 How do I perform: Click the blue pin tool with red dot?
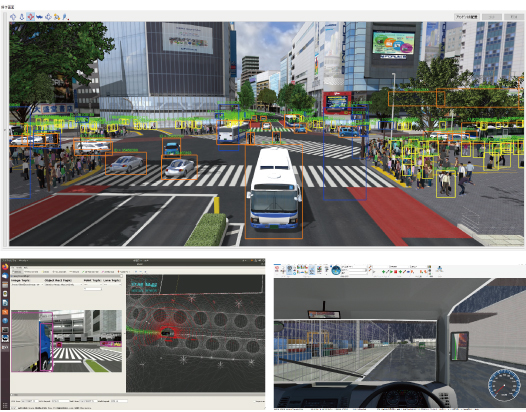pos(65,17)
